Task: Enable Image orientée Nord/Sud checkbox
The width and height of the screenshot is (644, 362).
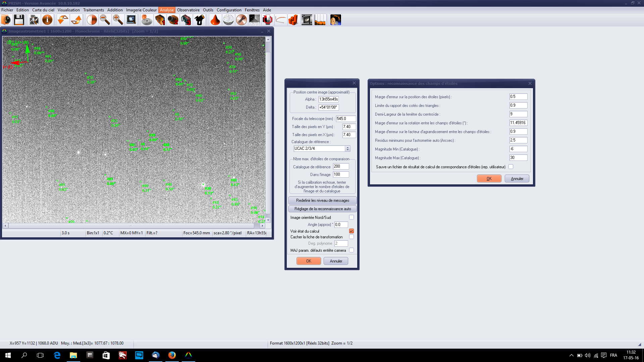Action: (351, 217)
